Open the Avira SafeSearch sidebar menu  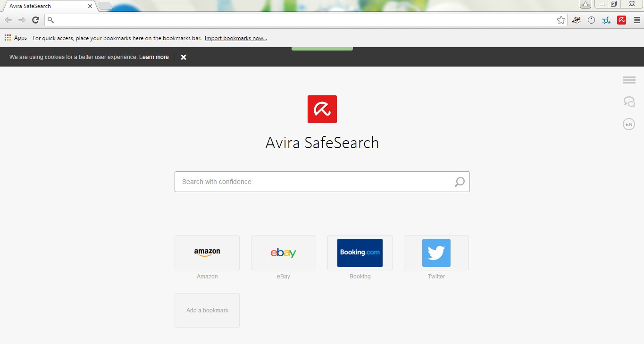[628, 80]
